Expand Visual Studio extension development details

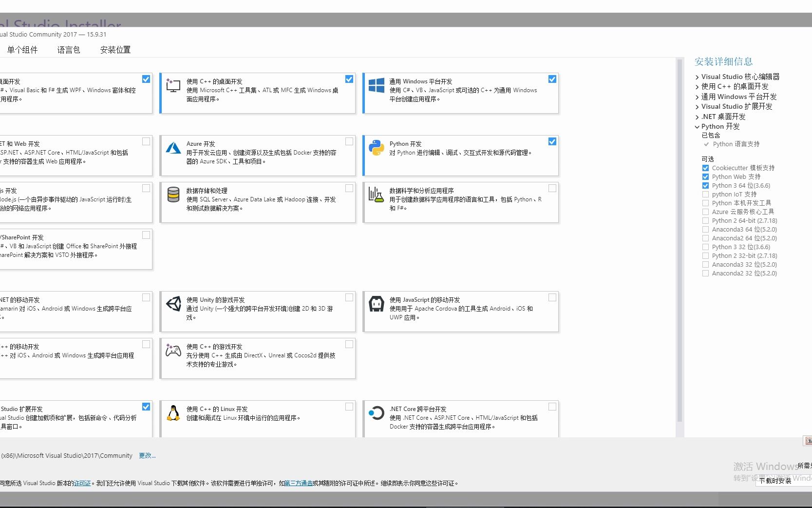pos(697,107)
